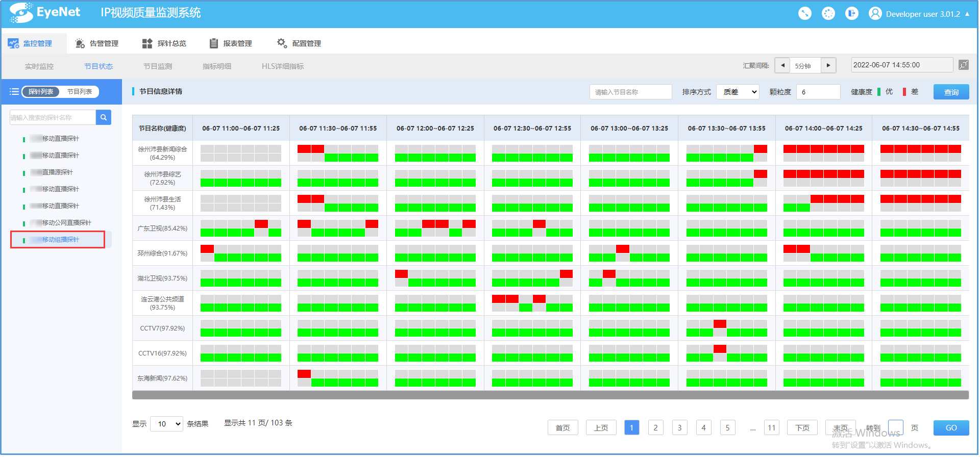Open the results-per-page dropdown showing 10
The height and width of the screenshot is (457, 980).
point(166,424)
